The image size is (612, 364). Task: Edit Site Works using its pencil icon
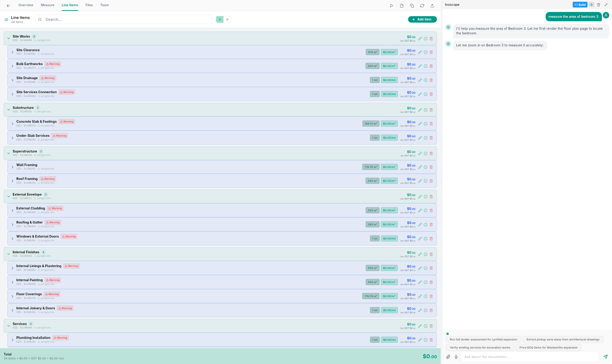point(420,39)
